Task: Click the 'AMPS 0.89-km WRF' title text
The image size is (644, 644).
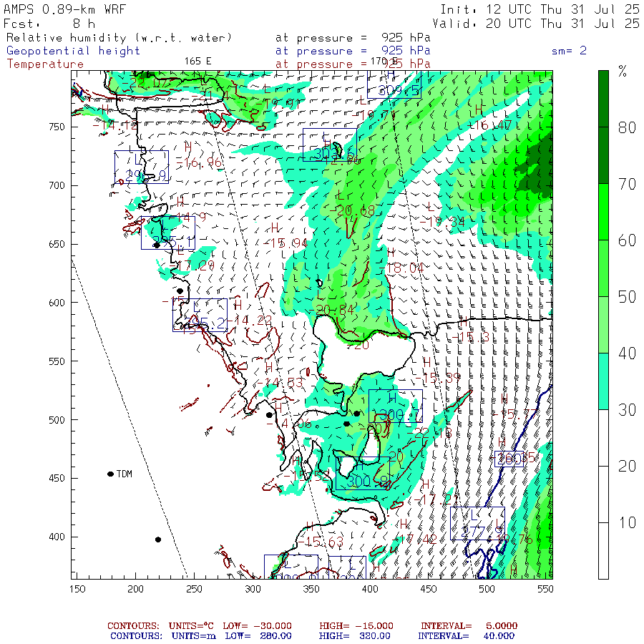Action: pyautogui.click(x=64, y=9)
